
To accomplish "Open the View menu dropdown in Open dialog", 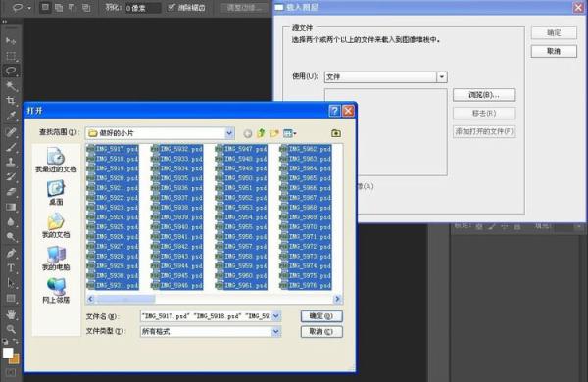I will point(290,133).
